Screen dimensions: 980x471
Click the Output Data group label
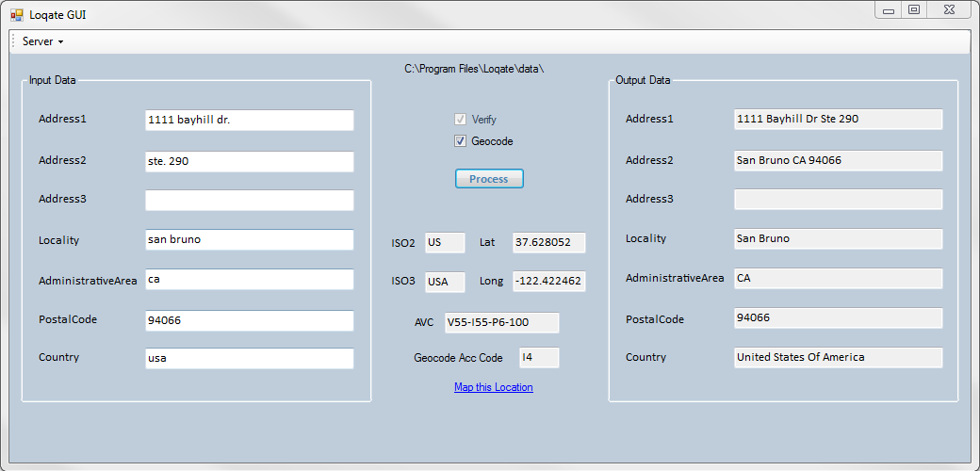[643, 80]
